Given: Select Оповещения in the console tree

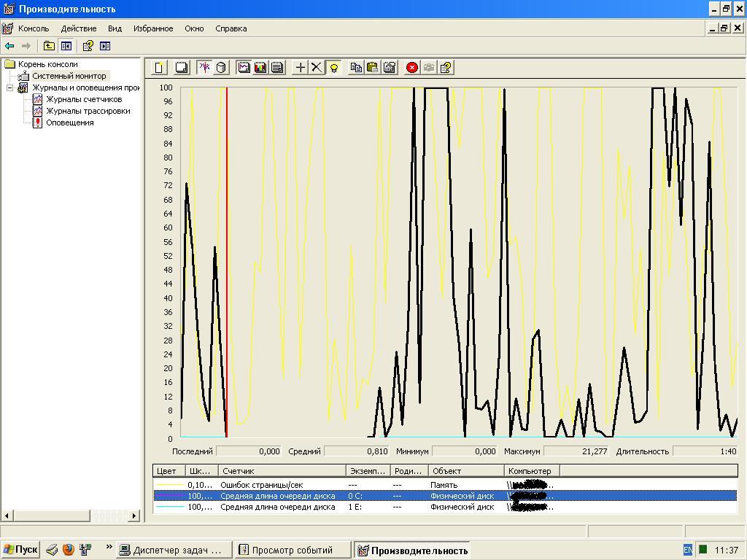Looking at the screenshot, I should pyautogui.click(x=69, y=122).
